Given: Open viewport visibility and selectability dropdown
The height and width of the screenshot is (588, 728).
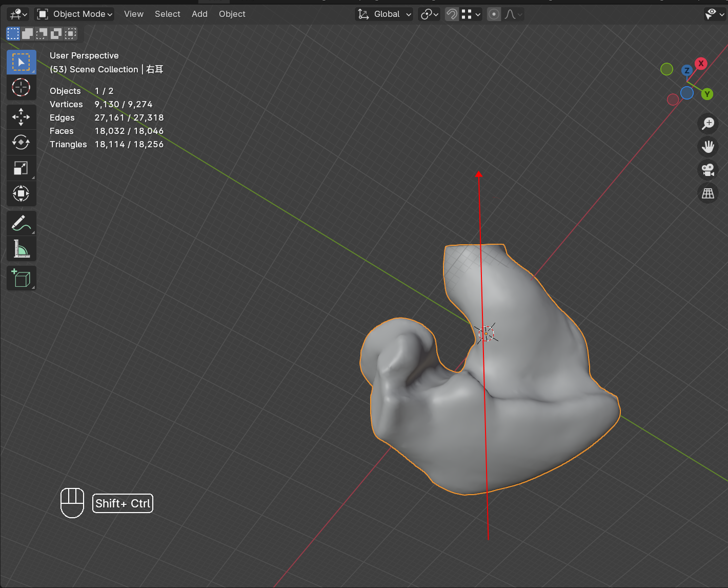Looking at the screenshot, I should [x=715, y=14].
